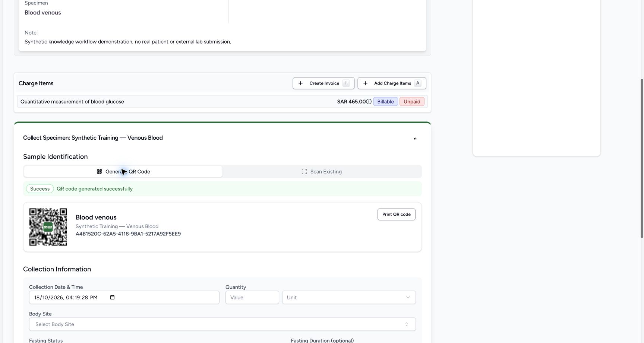This screenshot has width=644, height=343.
Task: Click 'Synthetic Training — Venous Blood' subtitle under QR
Action: [x=117, y=226]
